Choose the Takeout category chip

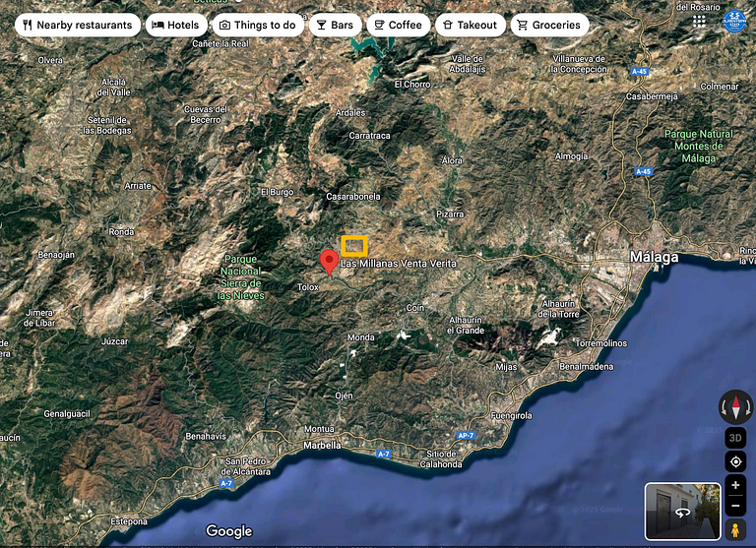pyautogui.click(x=470, y=26)
